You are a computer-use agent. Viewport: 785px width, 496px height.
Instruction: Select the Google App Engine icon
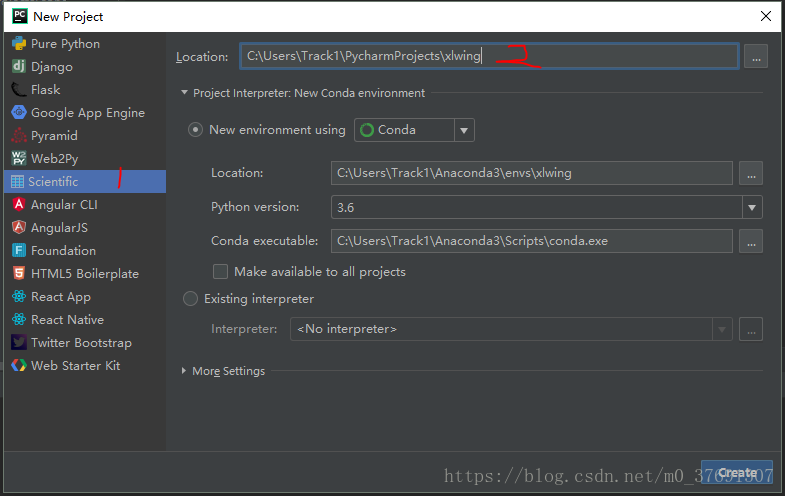point(19,113)
